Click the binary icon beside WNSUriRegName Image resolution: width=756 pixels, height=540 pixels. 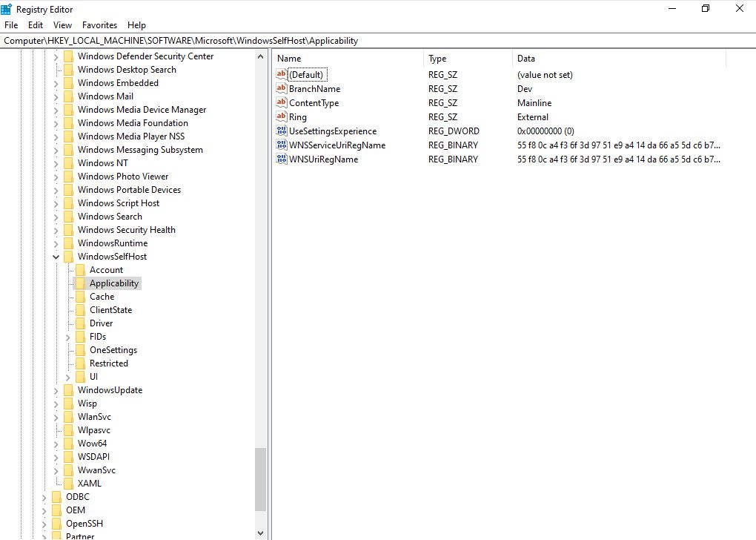pyautogui.click(x=281, y=159)
